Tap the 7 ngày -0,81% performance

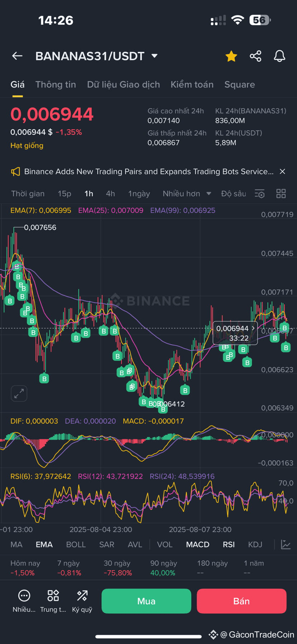tap(69, 568)
